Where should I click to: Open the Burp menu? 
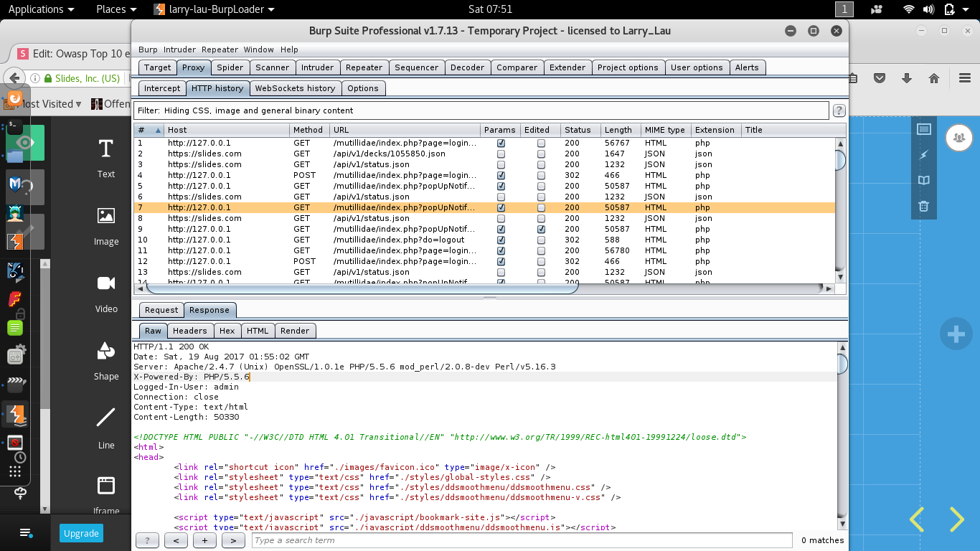(x=148, y=50)
